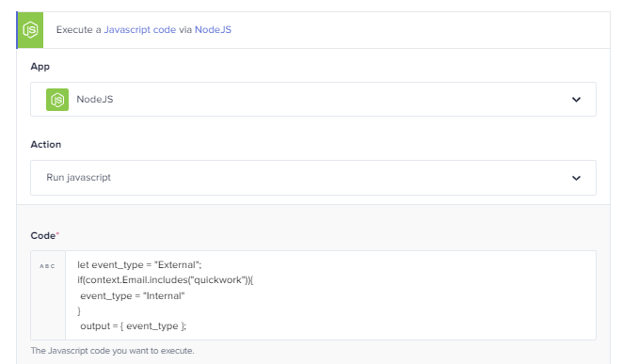Toggle the ABC text mode icon in Code field
This screenshot has width=622, height=364.
click(x=47, y=266)
